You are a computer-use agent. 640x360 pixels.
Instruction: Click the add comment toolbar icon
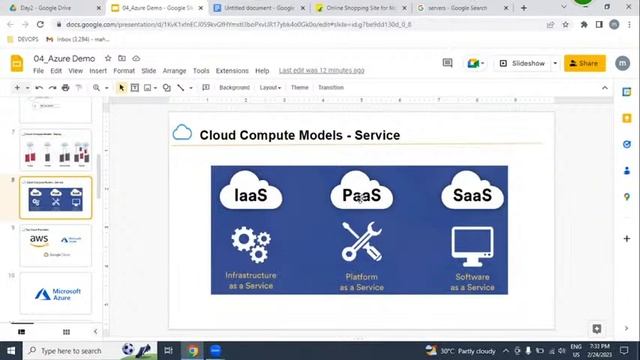[206, 88]
